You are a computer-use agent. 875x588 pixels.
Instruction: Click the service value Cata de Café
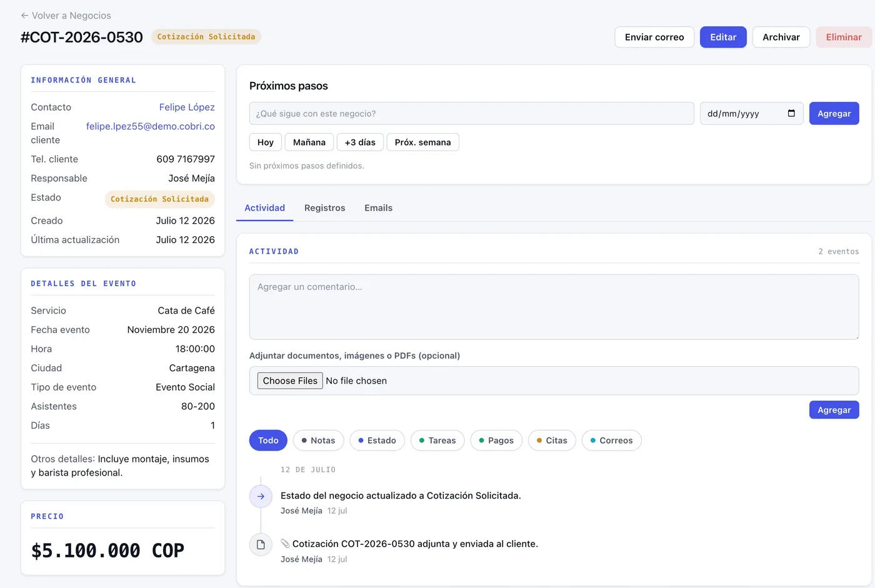point(186,311)
